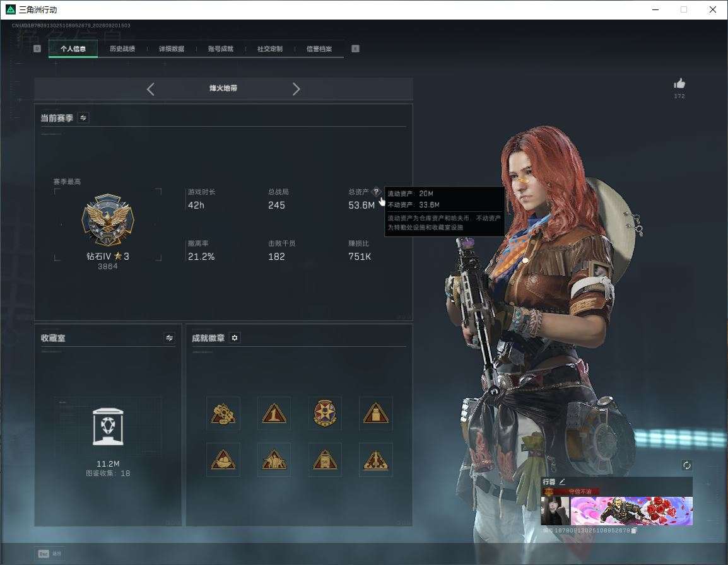Image resolution: width=728 pixels, height=565 pixels.
Task: Click the like count 172
Action: [679, 96]
